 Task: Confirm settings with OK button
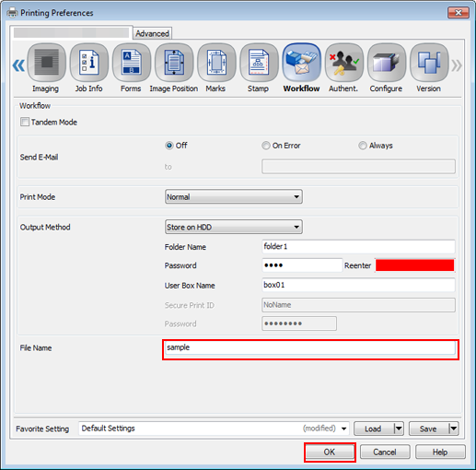coord(330,452)
